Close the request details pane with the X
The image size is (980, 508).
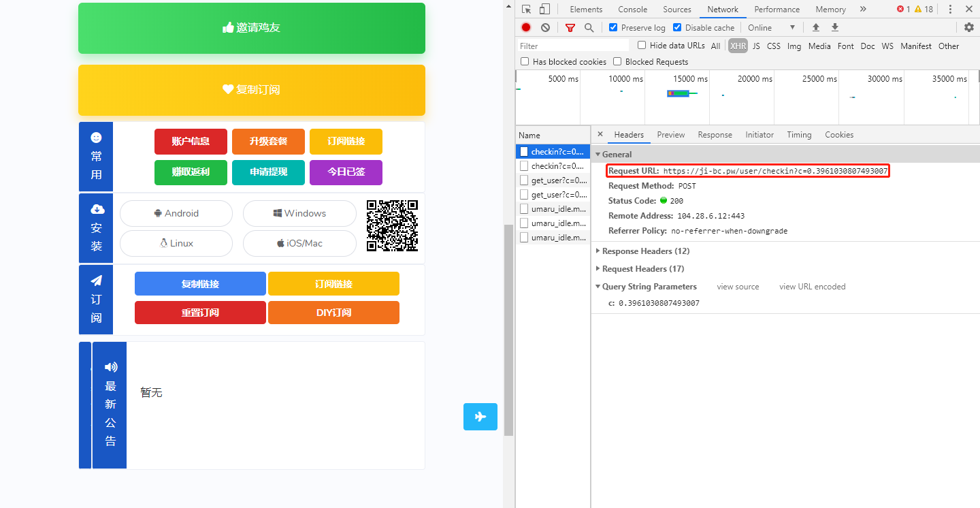(x=600, y=134)
